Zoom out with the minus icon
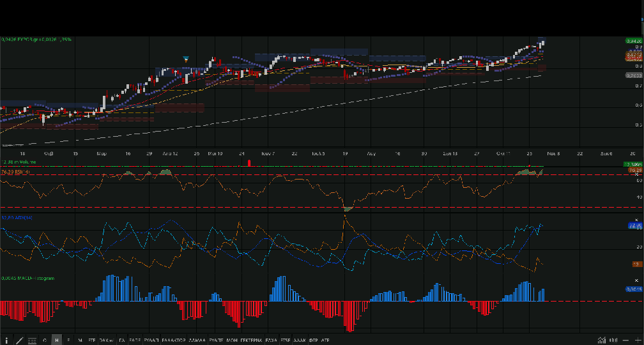Screen dimensions: 644x345 click(626, 340)
